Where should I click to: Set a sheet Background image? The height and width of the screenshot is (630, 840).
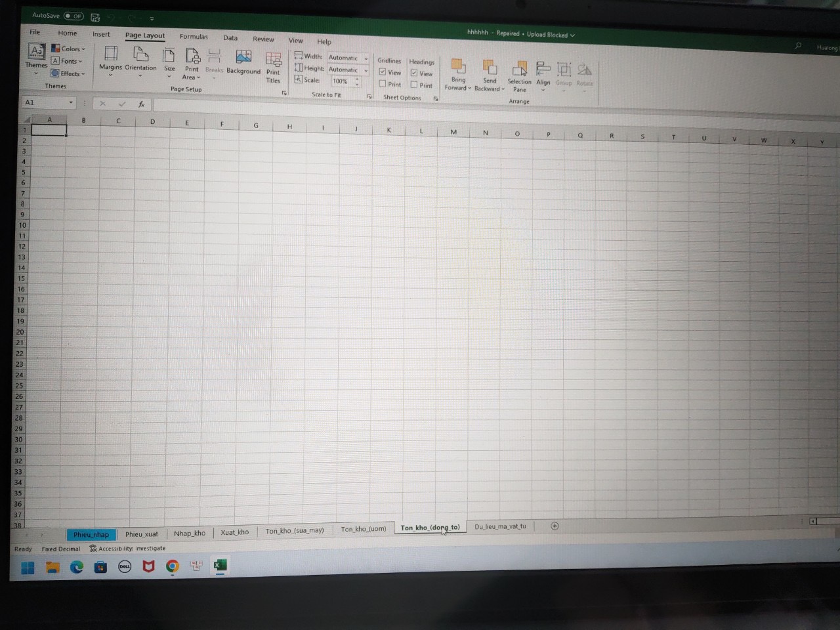tap(243, 63)
